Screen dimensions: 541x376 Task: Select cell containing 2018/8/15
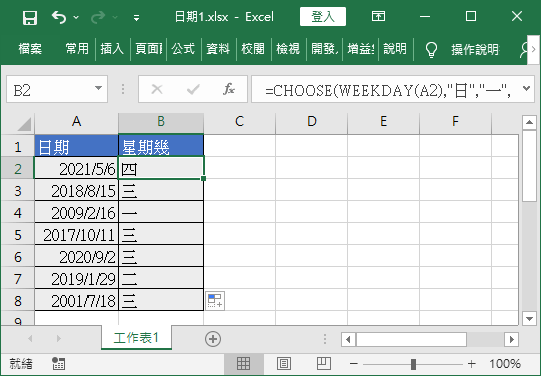[76, 190]
